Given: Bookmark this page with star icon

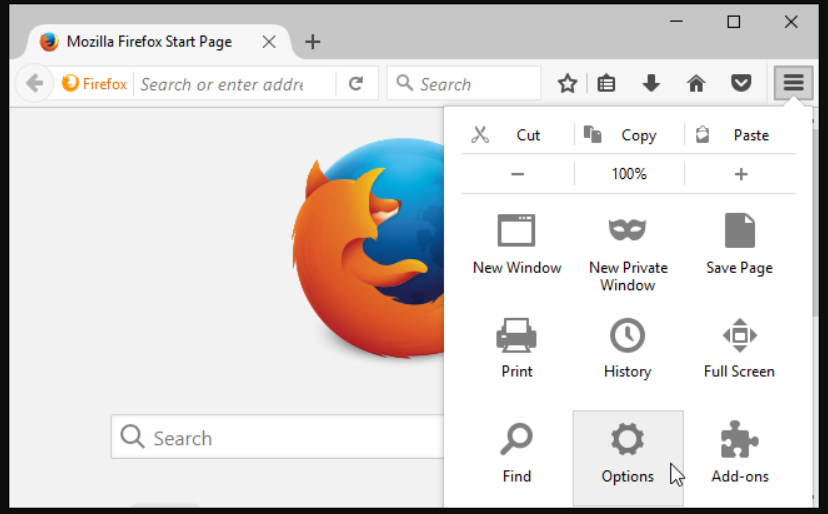Looking at the screenshot, I should tap(567, 83).
